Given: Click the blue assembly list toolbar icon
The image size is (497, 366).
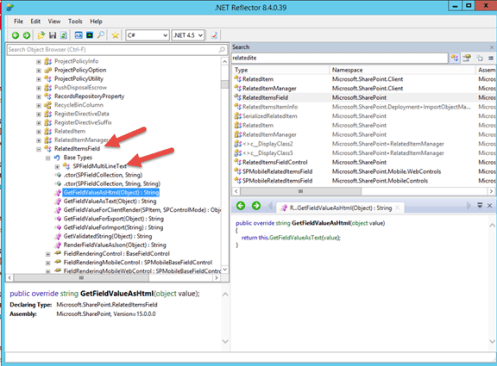Looking at the screenshot, I should pos(78,35).
